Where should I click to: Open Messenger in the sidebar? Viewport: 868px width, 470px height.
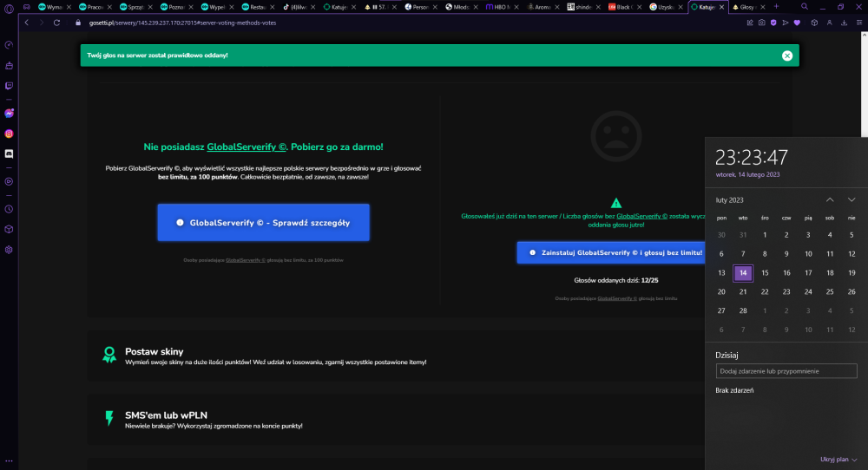tap(9, 114)
